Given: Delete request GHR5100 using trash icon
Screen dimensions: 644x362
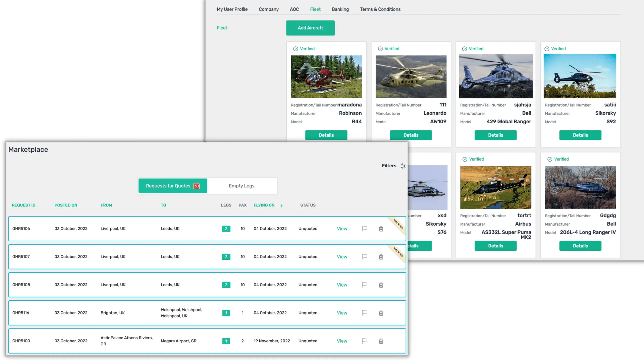Looking at the screenshot, I should click(x=381, y=341).
